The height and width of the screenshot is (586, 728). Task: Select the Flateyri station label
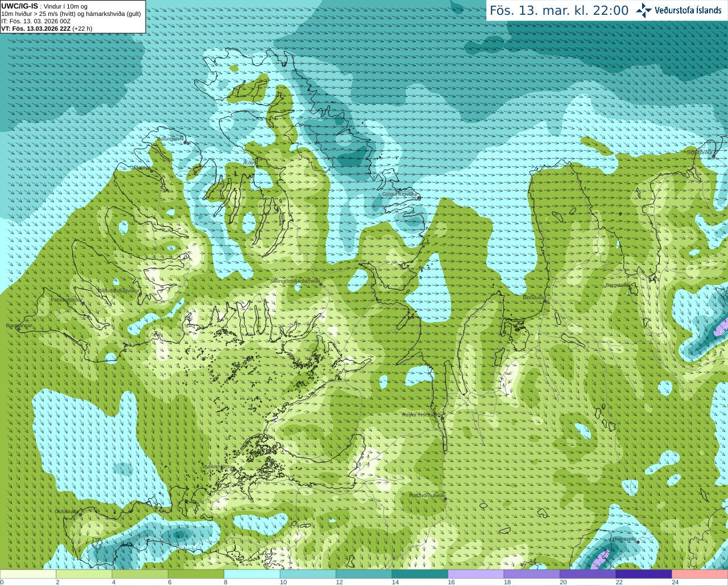click(142, 167)
